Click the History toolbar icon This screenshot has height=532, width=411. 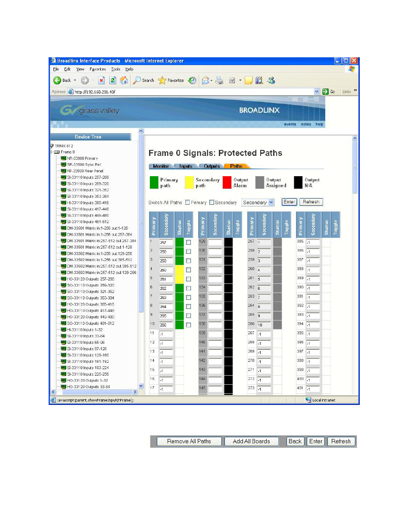pyautogui.click(x=192, y=80)
